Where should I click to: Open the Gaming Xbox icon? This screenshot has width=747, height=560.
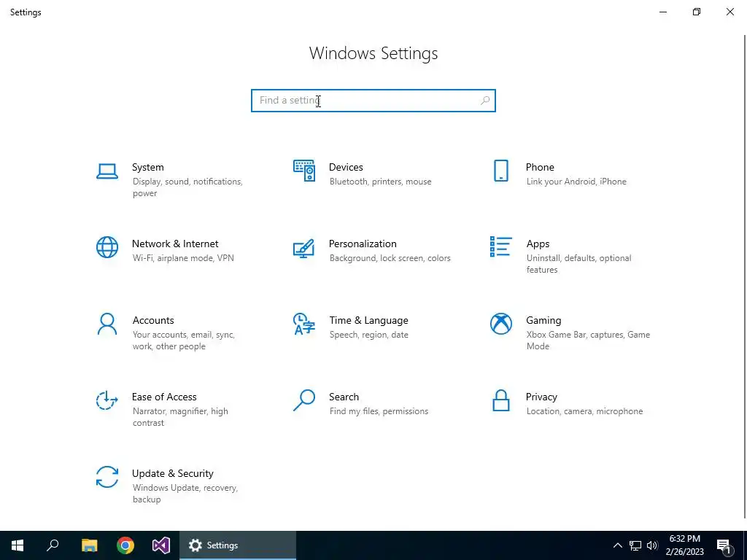[x=500, y=324]
